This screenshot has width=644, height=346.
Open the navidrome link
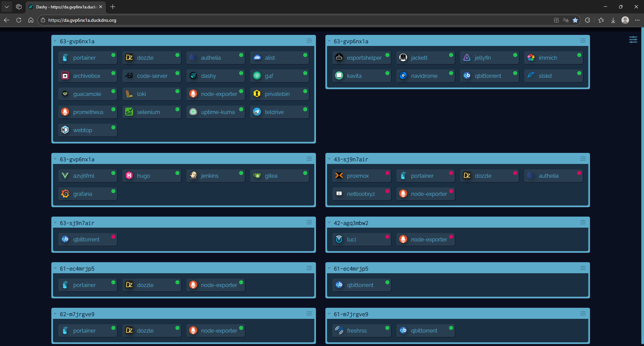[x=424, y=76]
